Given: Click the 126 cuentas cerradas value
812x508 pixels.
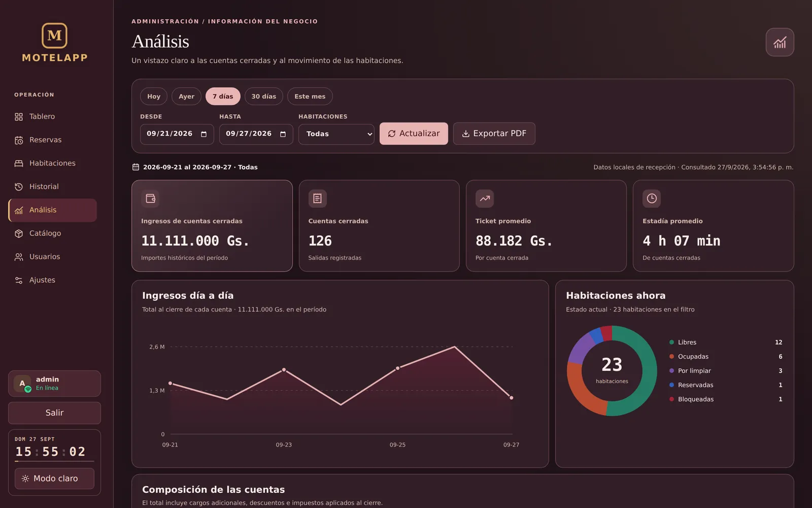Looking at the screenshot, I should coord(320,241).
